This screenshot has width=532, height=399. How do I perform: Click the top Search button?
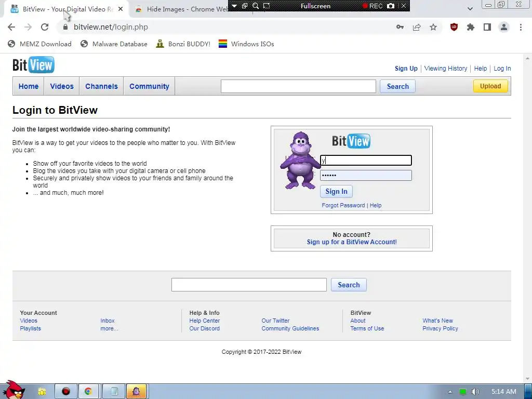coord(397,86)
